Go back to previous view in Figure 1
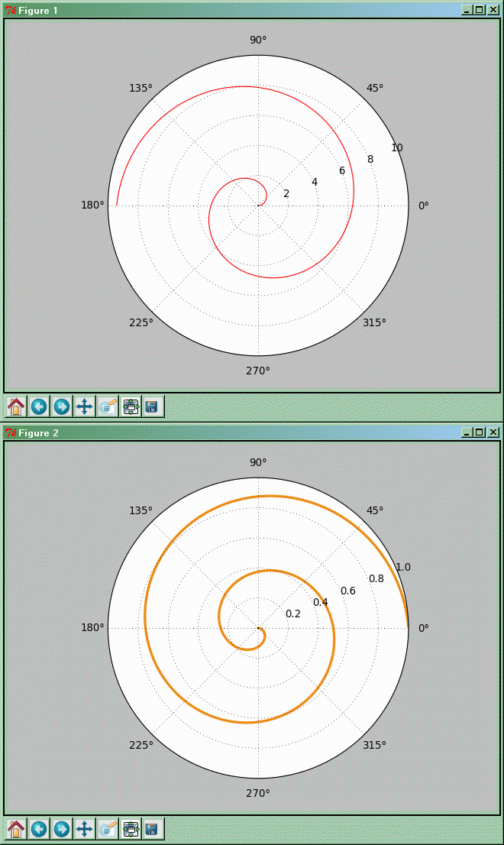The height and width of the screenshot is (845, 504). pyautogui.click(x=39, y=406)
